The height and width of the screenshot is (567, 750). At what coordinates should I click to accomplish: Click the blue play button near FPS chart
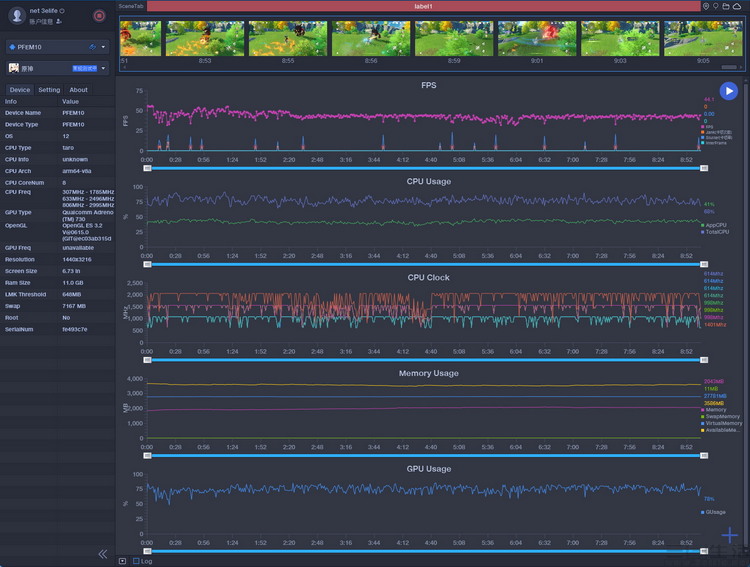[728, 91]
